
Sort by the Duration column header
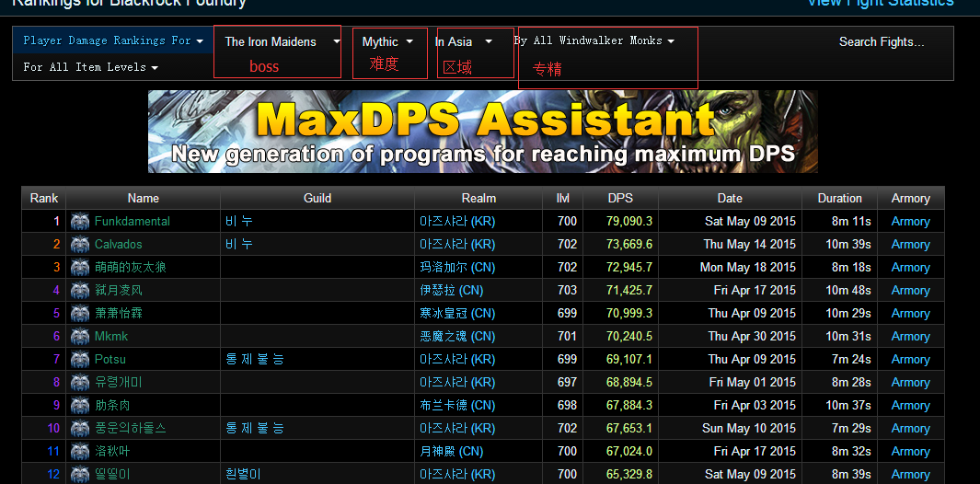(839, 198)
